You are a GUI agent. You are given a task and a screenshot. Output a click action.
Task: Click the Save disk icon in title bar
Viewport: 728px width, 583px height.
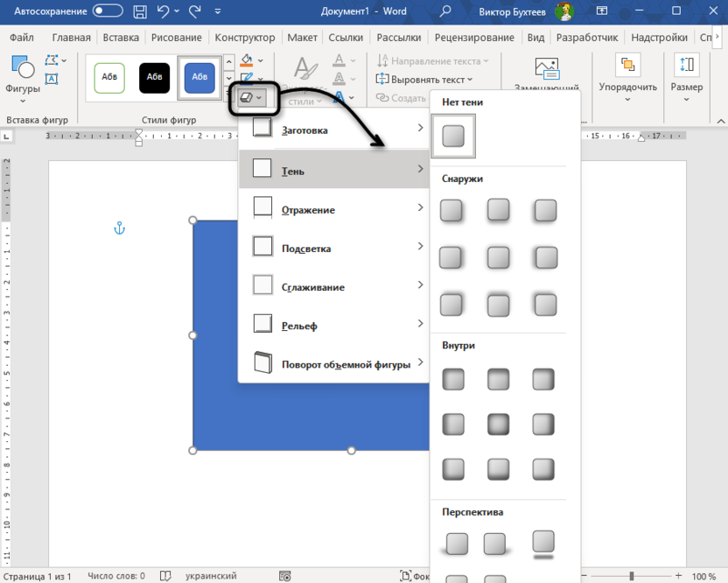[140, 11]
